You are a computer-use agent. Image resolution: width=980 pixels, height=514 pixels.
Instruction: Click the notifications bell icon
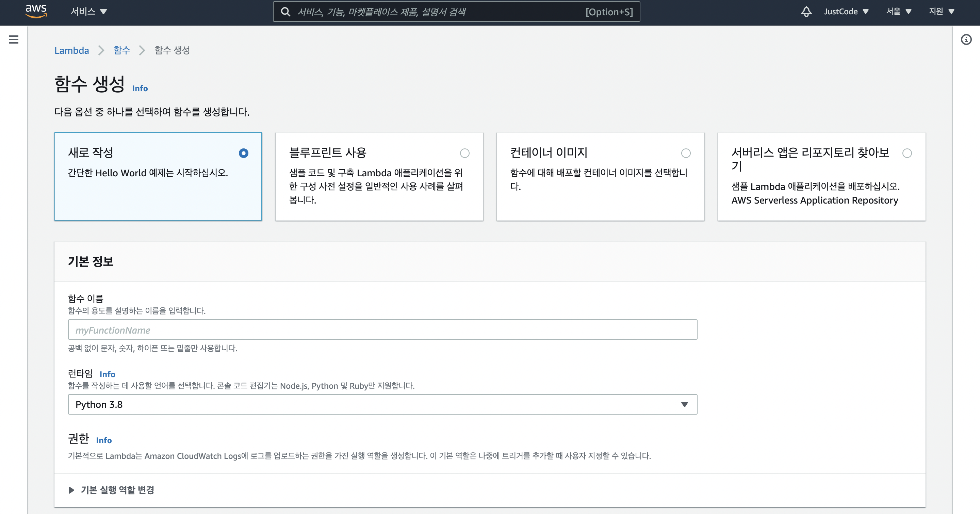(x=806, y=12)
